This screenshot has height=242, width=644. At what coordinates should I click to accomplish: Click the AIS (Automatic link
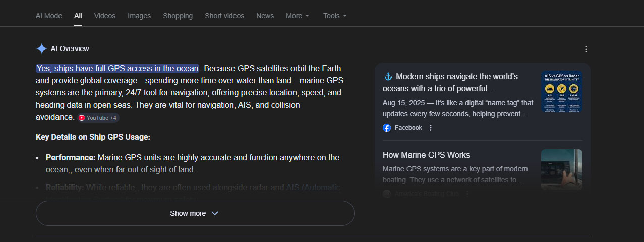point(313,187)
